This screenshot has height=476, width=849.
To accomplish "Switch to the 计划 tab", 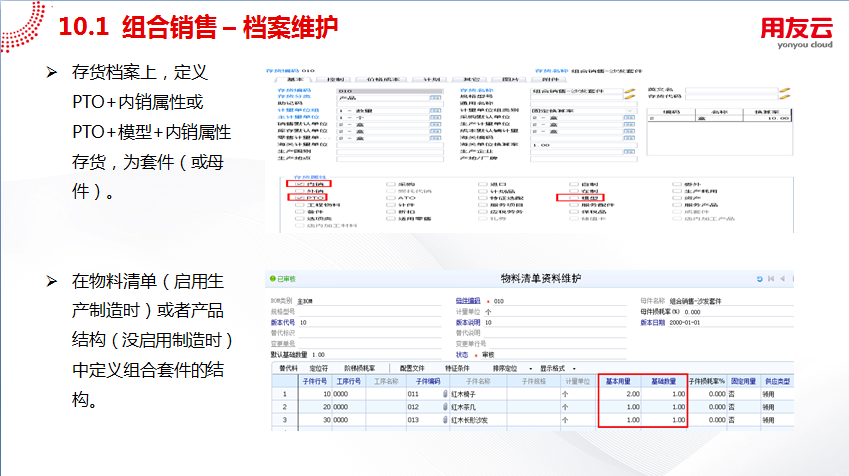I will pyautogui.click(x=432, y=80).
